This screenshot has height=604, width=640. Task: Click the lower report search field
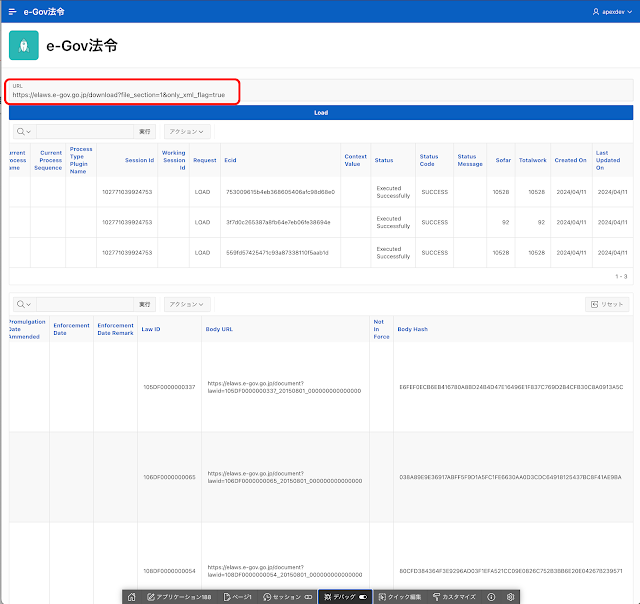tap(85, 304)
